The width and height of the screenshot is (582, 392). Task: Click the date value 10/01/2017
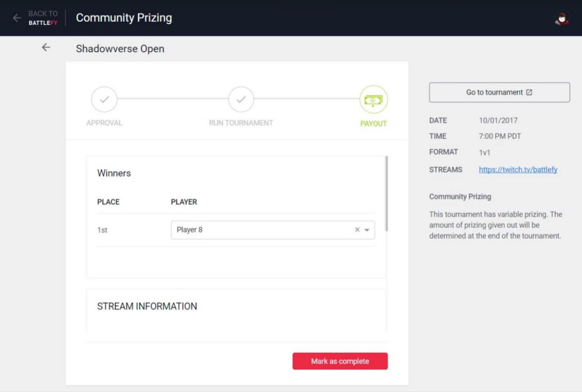click(x=498, y=121)
